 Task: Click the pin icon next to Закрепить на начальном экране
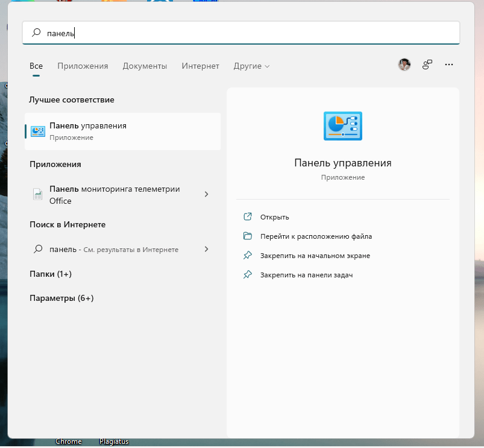(247, 256)
